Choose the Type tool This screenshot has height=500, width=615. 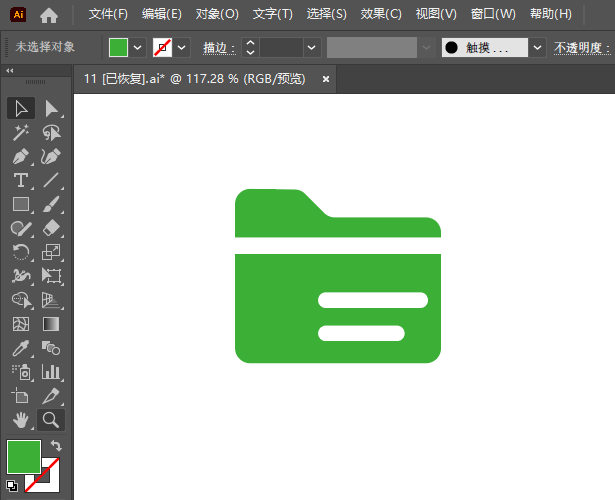(x=20, y=180)
